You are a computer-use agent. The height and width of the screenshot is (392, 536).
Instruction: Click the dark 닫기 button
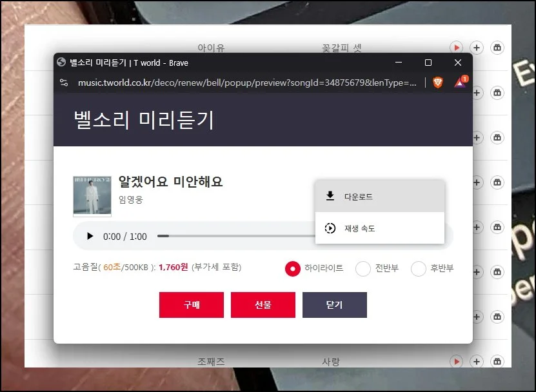(x=335, y=305)
